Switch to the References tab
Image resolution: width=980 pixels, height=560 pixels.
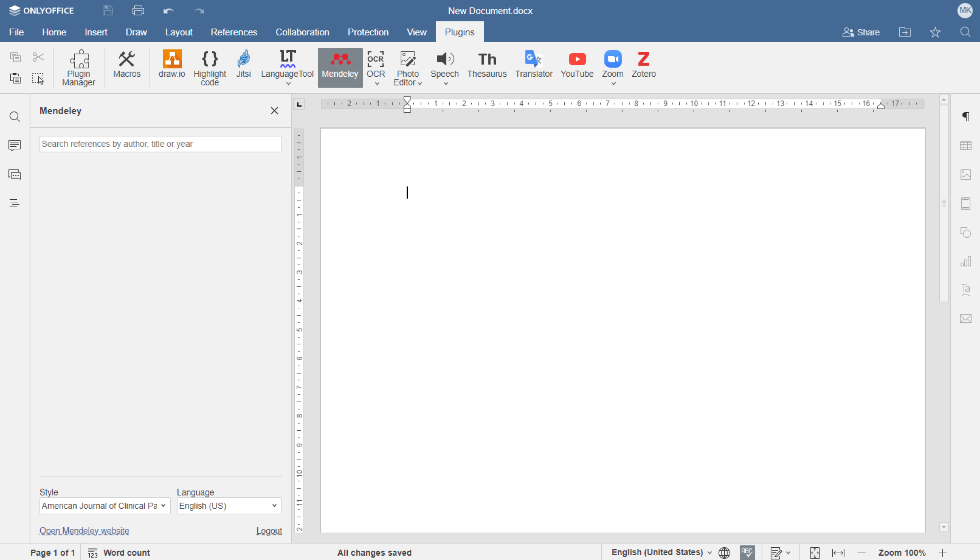coord(234,32)
